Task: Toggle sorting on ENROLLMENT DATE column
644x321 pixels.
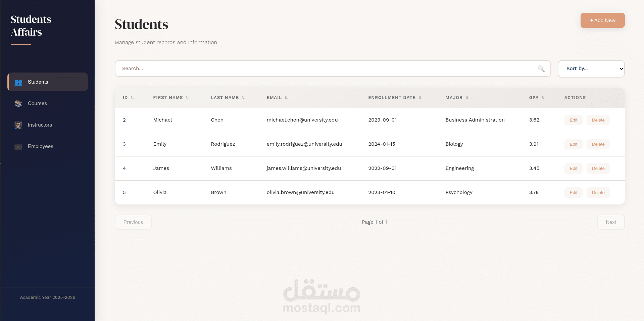Action: tap(420, 98)
